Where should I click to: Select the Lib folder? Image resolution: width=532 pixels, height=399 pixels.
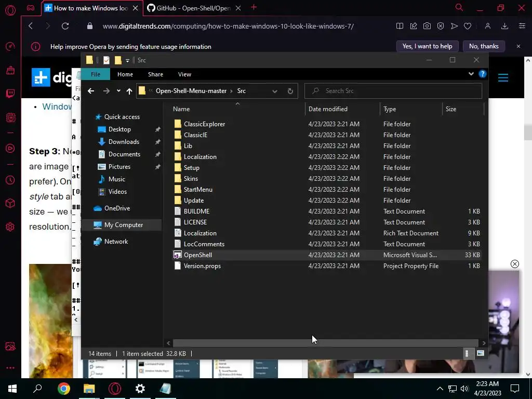pyautogui.click(x=188, y=146)
